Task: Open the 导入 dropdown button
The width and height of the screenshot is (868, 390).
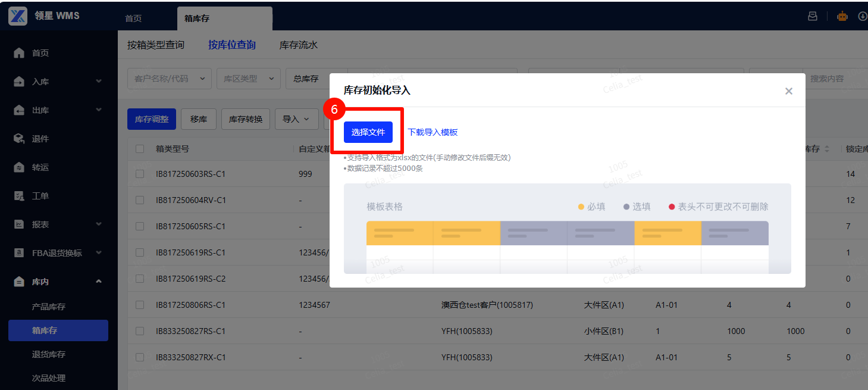Action: pyautogui.click(x=296, y=119)
